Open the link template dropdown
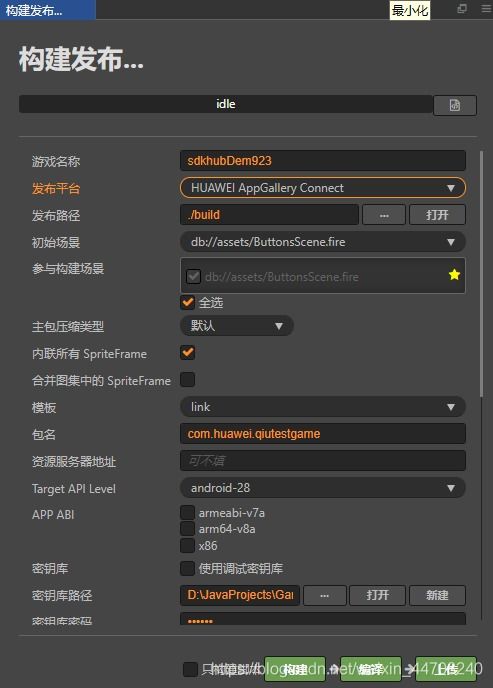Screen dimensions: 493x688 [323, 407]
